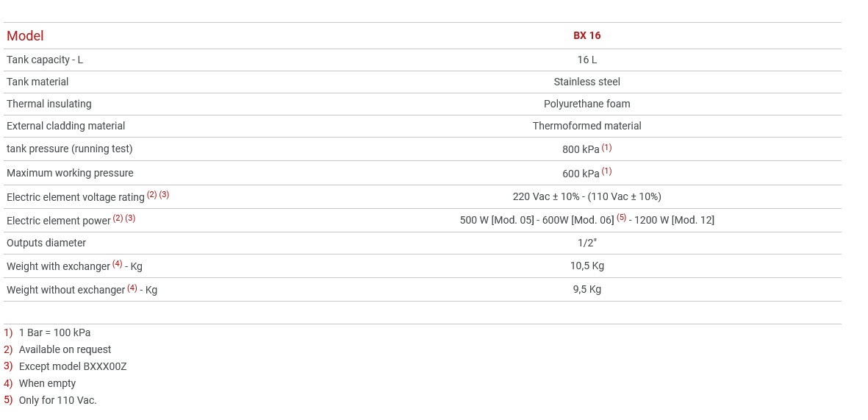Select the "Outputs diameter" row label

[46, 243]
